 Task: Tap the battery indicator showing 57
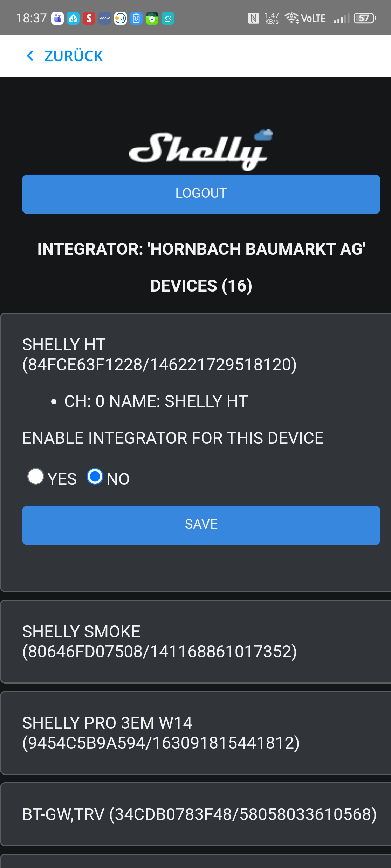(365, 18)
